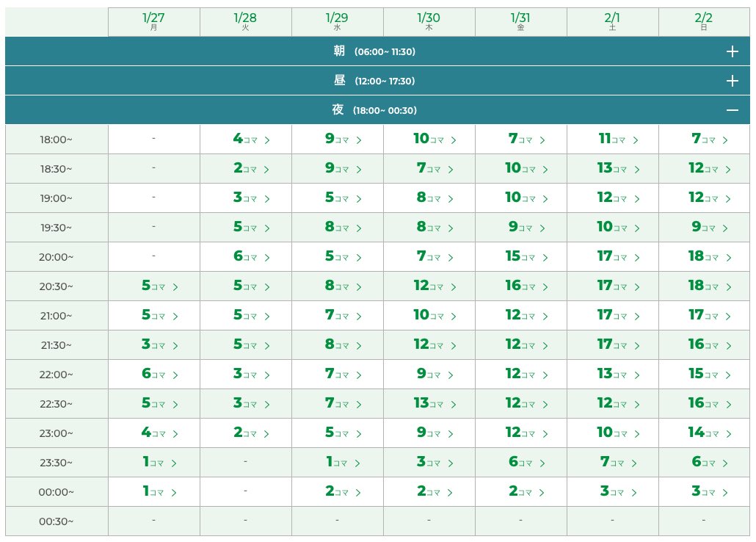This screenshot has height=542, width=756.
Task: Expand the 朝 (06:00~11:30) section plus icon
Action: tap(732, 51)
